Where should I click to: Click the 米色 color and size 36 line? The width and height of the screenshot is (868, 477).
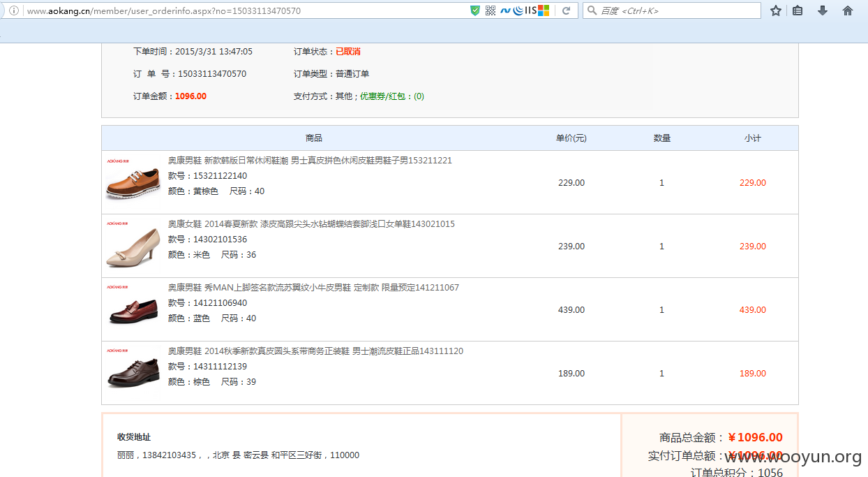(x=212, y=255)
